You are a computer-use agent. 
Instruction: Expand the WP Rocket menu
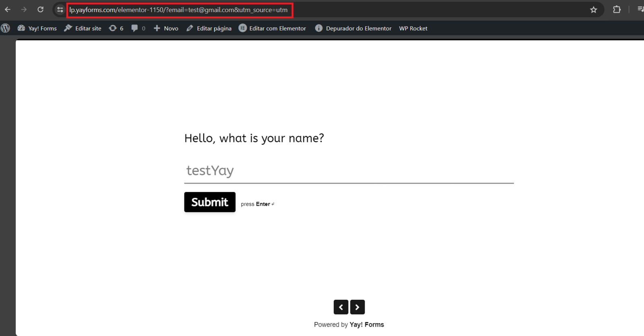click(413, 28)
